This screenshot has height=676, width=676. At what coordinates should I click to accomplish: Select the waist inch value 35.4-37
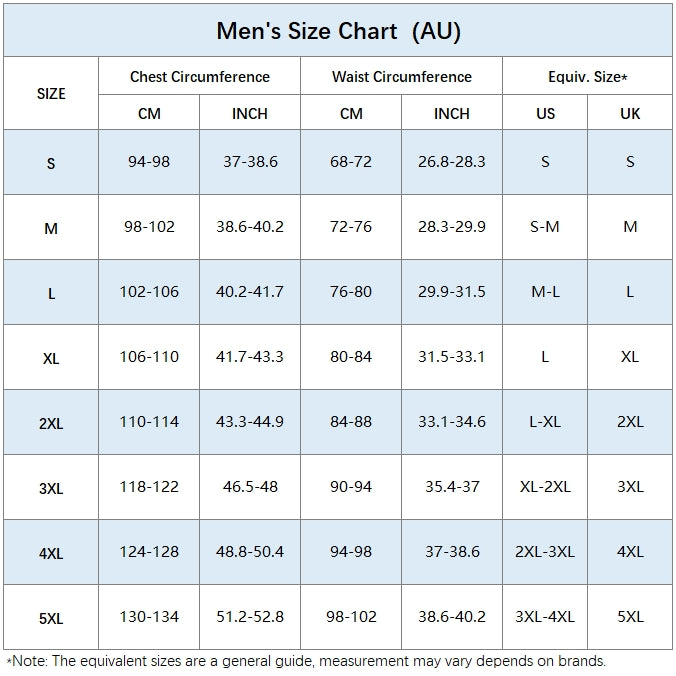tap(452, 487)
